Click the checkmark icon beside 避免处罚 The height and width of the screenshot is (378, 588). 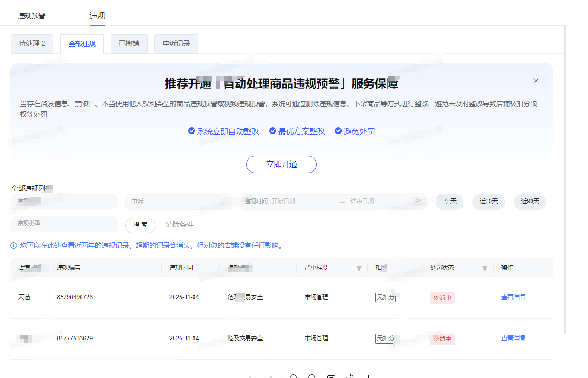(x=338, y=131)
